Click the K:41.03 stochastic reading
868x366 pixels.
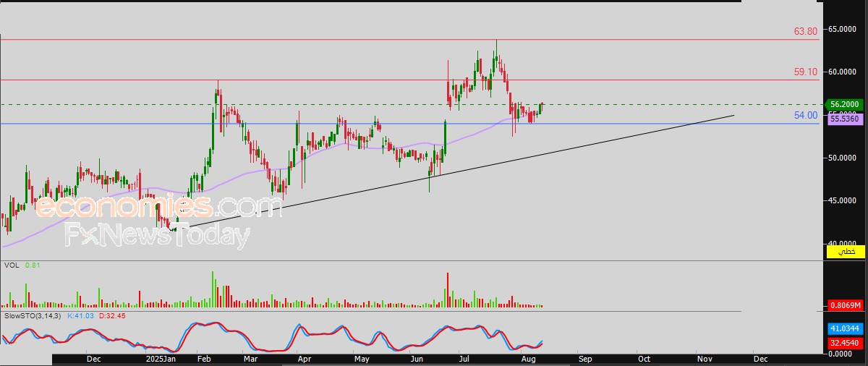tap(82, 316)
